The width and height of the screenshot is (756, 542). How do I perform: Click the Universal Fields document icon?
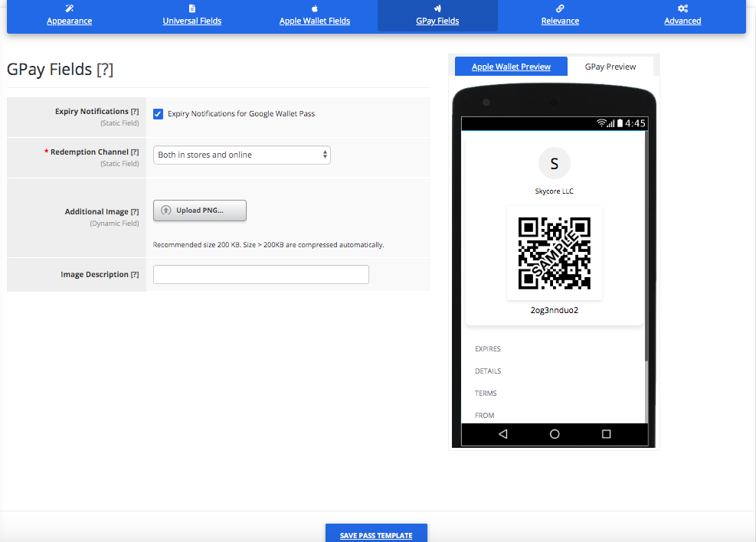[192, 8]
